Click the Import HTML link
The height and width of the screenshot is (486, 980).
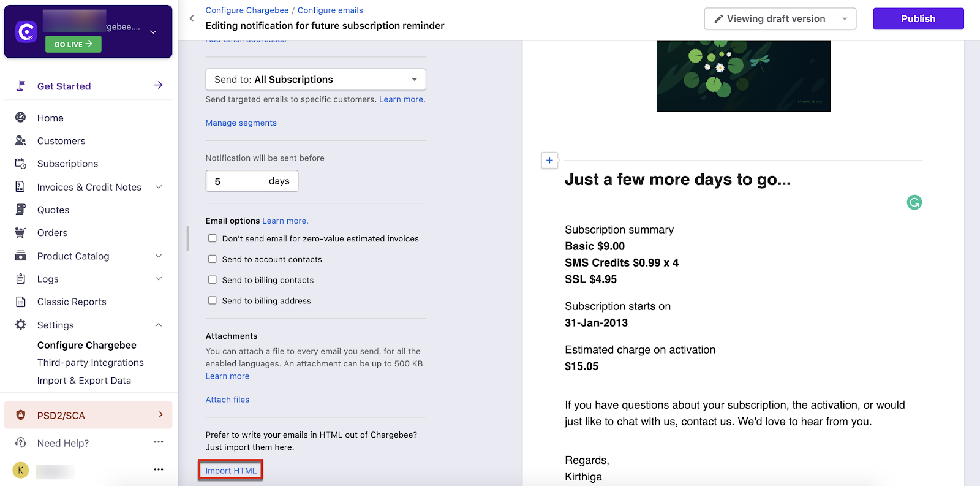[231, 471]
